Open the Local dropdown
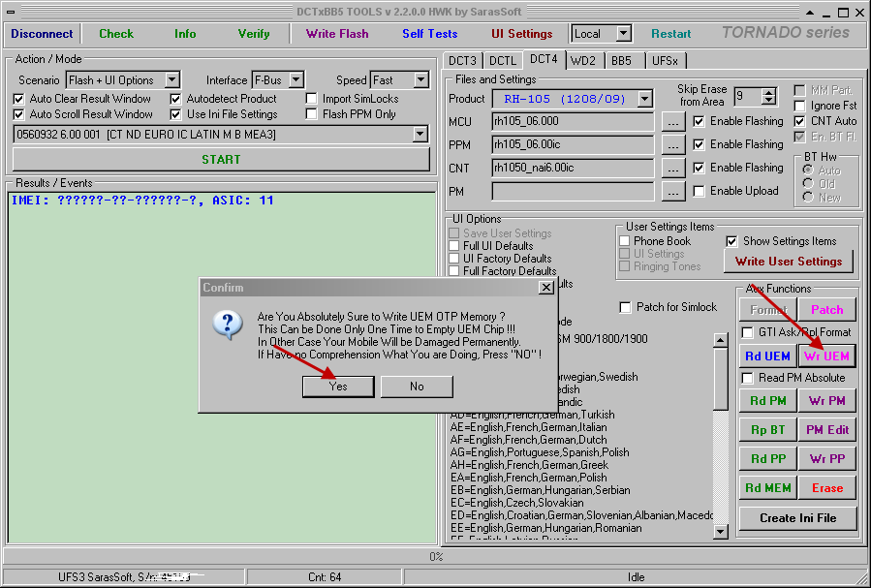This screenshot has width=871, height=588. [x=624, y=34]
